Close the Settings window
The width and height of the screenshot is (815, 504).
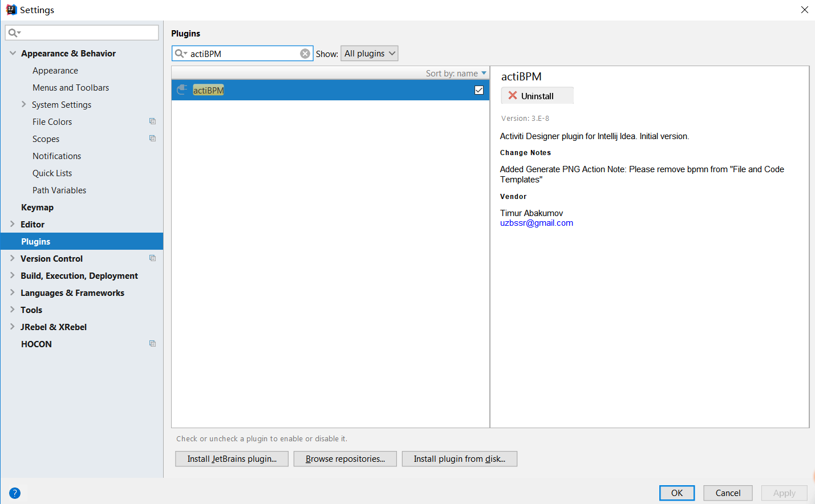click(x=804, y=10)
